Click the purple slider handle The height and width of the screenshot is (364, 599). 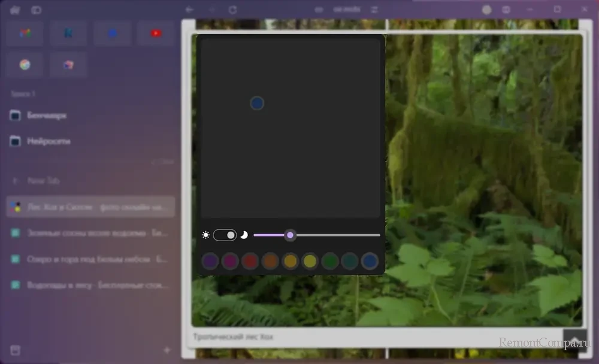pos(290,235)
